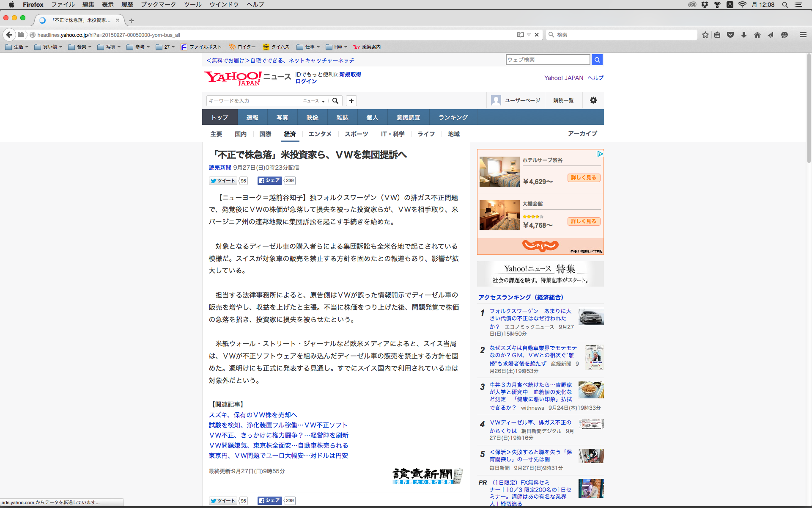Click the plus button beside keyword search
The width and height of the screenshot is (812, 508).
pyautogui.click(x=351, y=101)
